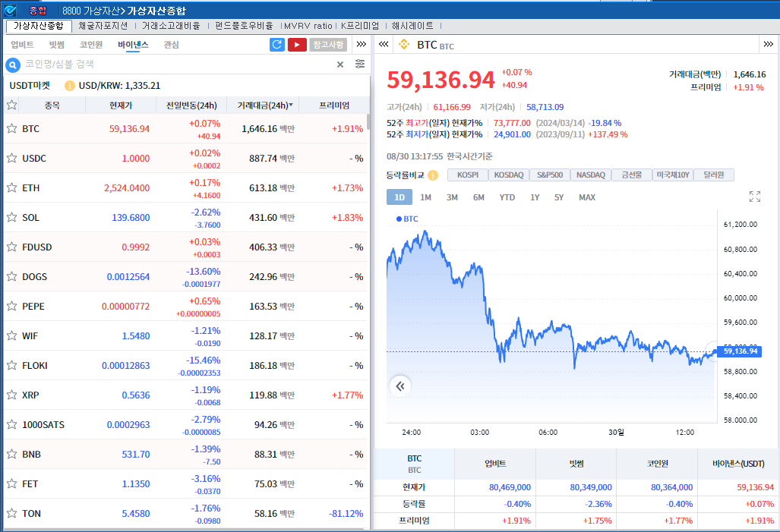
Task: Toggle favorite star for BTC row
Action: click(12, 128)
